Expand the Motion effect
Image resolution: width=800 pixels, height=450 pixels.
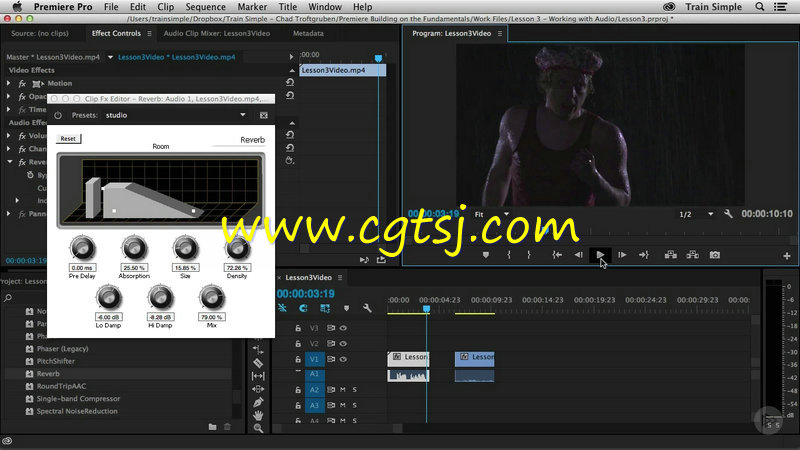point(9,83)
